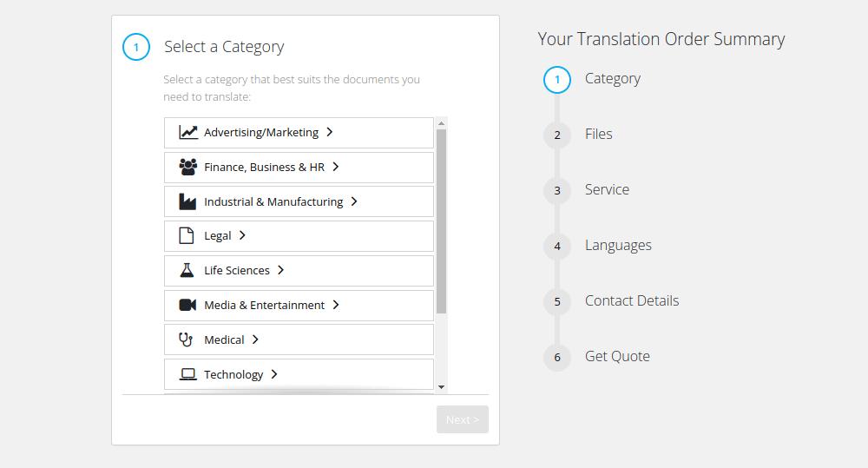Choose the Finance, Business & HR label
Image resolution: width=868 pixels, height=468 pixels.
[264, 168]
